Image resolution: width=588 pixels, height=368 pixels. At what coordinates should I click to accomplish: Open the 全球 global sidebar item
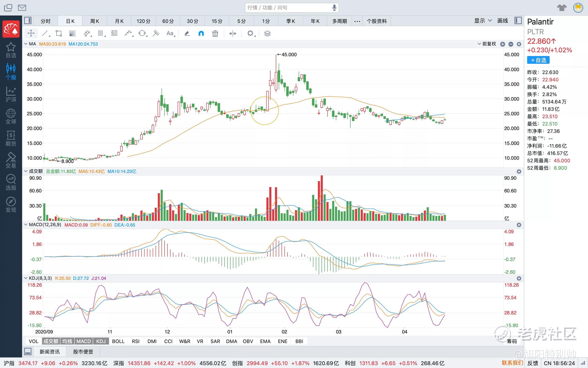click(11, 116)
